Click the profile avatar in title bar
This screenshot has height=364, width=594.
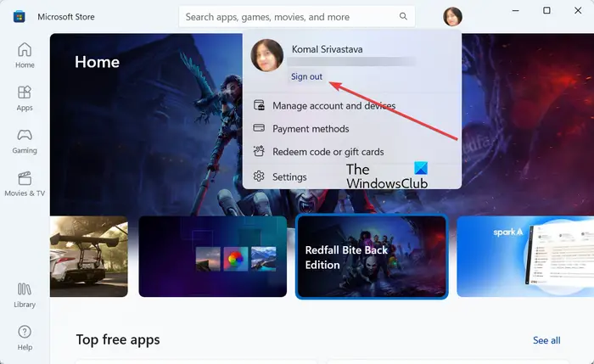point(452,17)
